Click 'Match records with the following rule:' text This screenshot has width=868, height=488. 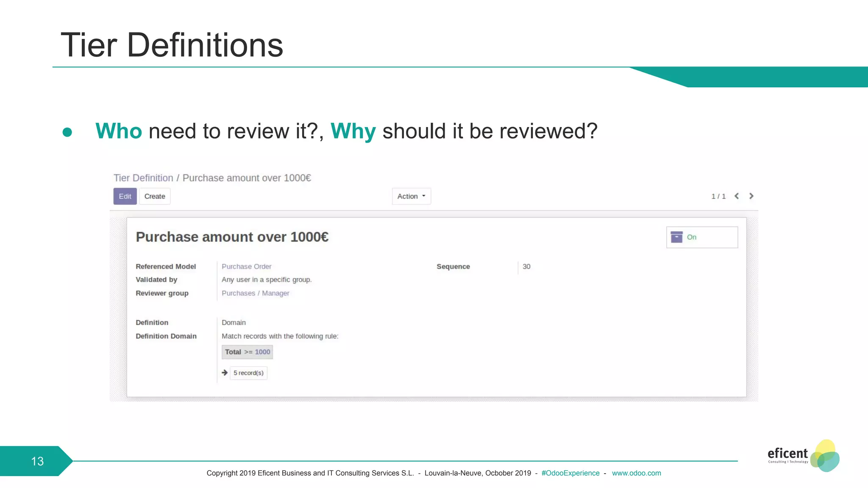(x=280, y=336)
